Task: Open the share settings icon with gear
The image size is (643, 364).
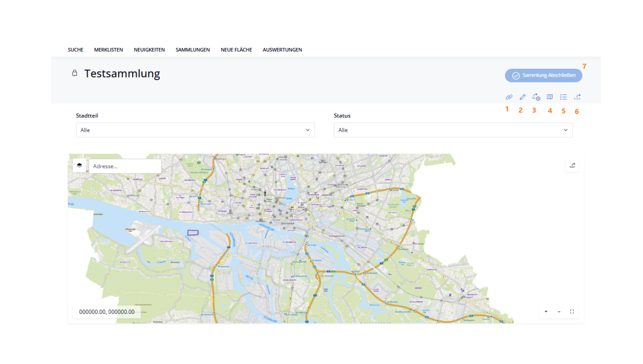Action: click(x=536, y=97)
